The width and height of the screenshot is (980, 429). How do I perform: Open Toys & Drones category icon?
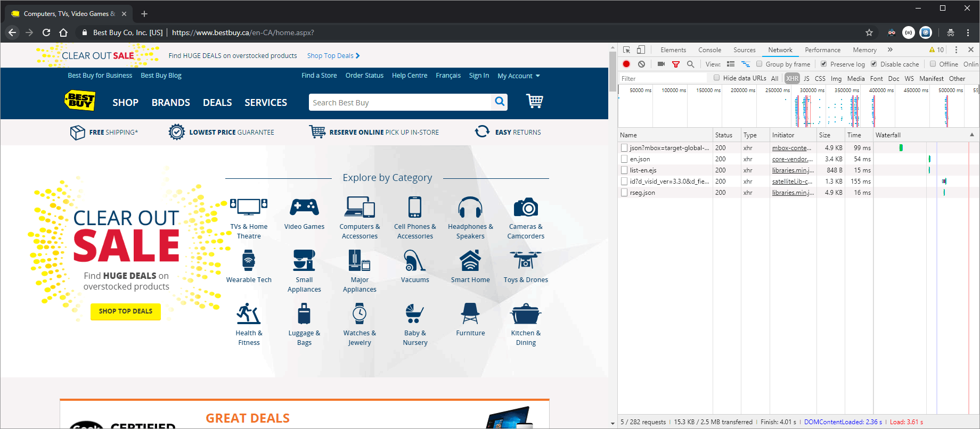[x=526, y=261]
